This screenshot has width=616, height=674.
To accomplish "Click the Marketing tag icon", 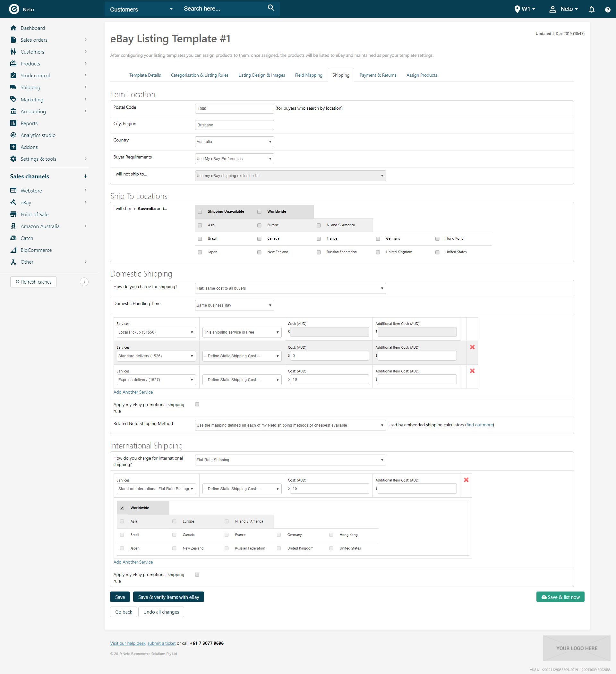I will pos(13,99).
